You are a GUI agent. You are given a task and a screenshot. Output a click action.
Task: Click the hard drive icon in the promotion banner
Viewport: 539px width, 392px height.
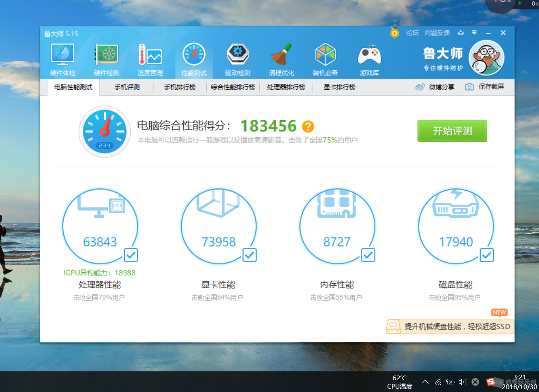click(393, 326)
